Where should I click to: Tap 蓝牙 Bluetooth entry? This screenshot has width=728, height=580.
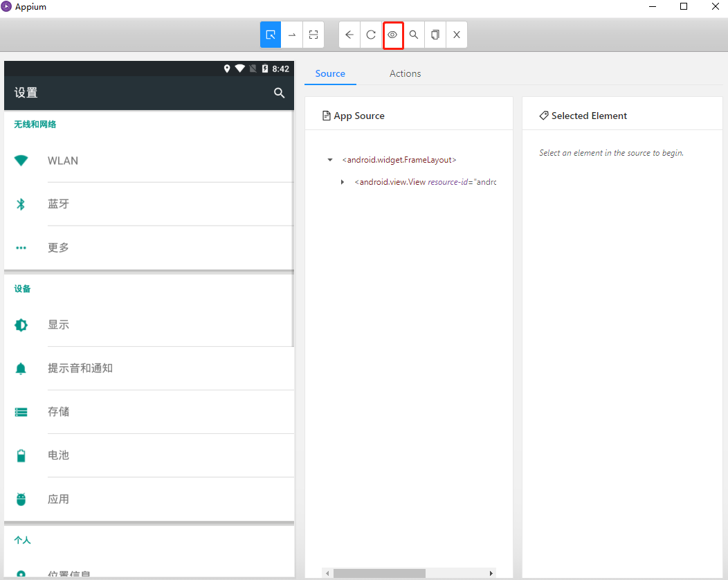pyautogui.click(x=149, y=204)
